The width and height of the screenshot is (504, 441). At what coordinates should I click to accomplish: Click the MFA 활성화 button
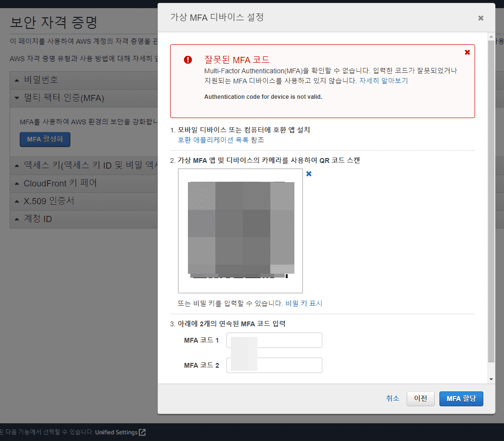pos(45,139)
